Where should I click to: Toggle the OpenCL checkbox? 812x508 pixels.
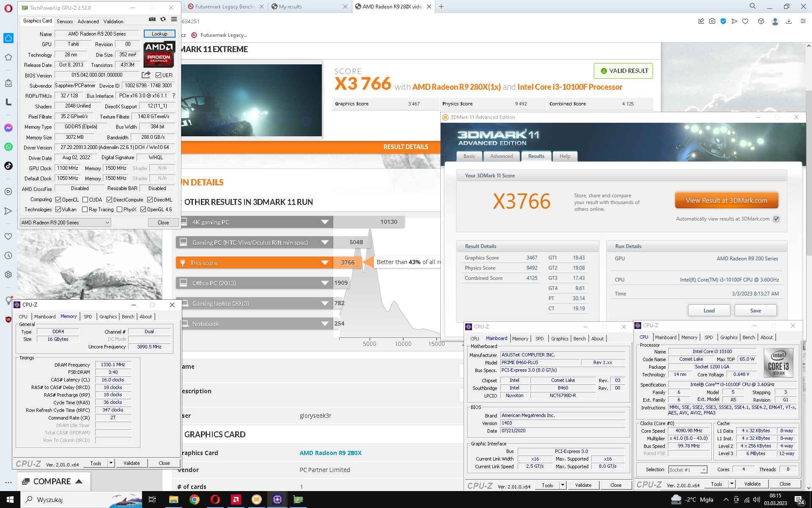[58, 200]
